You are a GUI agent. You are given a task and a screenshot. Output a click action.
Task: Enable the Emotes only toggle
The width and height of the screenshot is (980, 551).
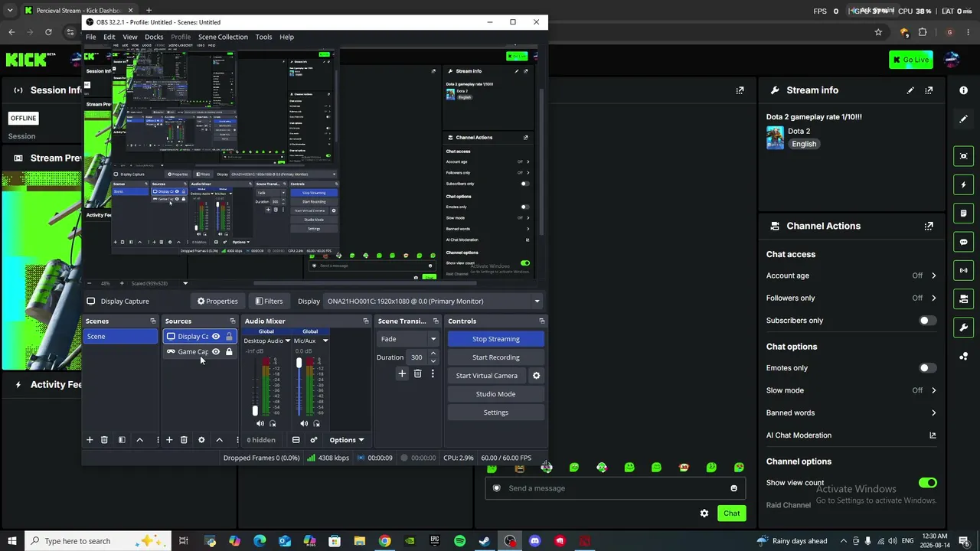[x=927, y=368]
